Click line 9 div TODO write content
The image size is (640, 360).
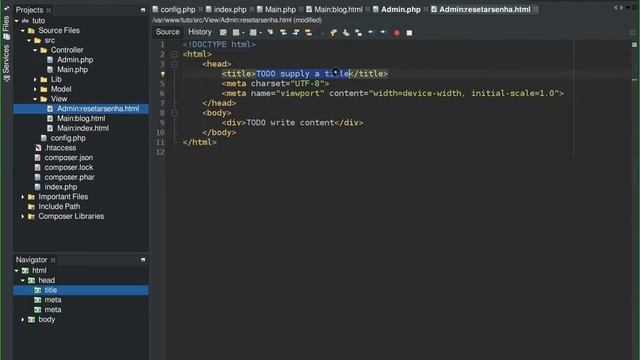tap(293, 123)
